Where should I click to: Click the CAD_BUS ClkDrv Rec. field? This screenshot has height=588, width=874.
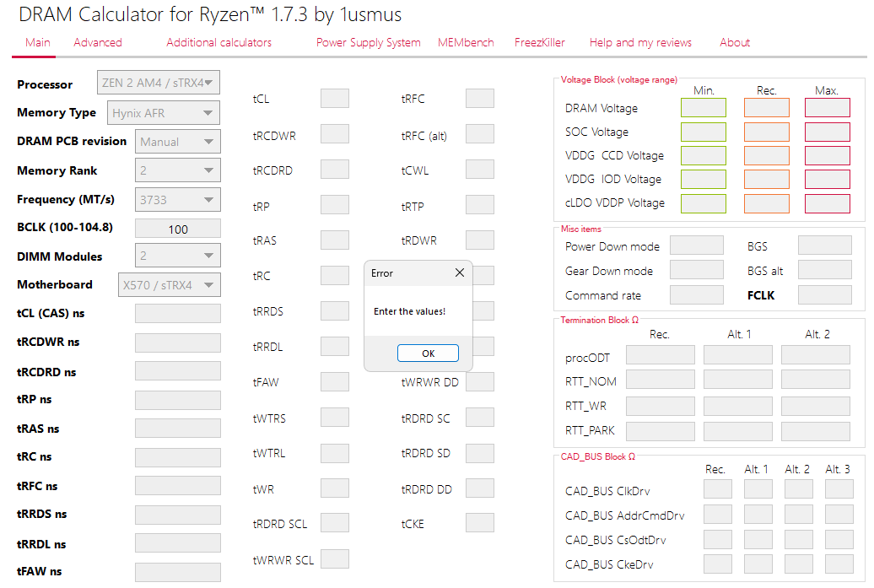click(718, 489)
